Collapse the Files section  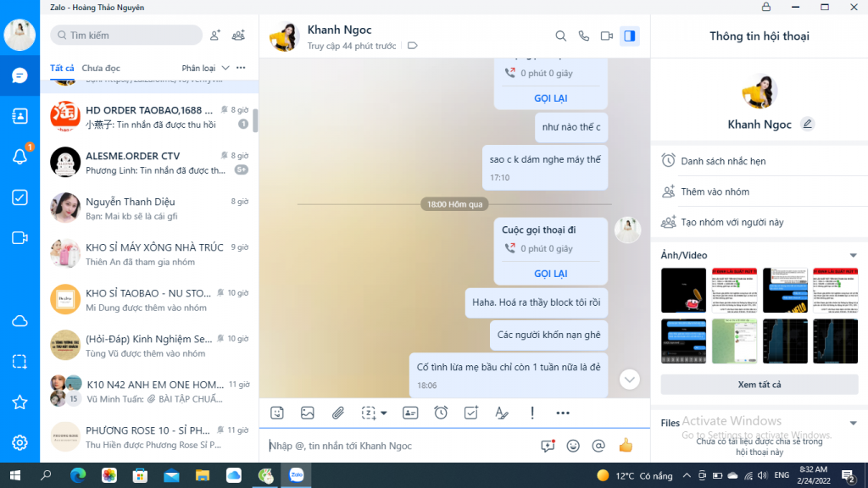853,423
